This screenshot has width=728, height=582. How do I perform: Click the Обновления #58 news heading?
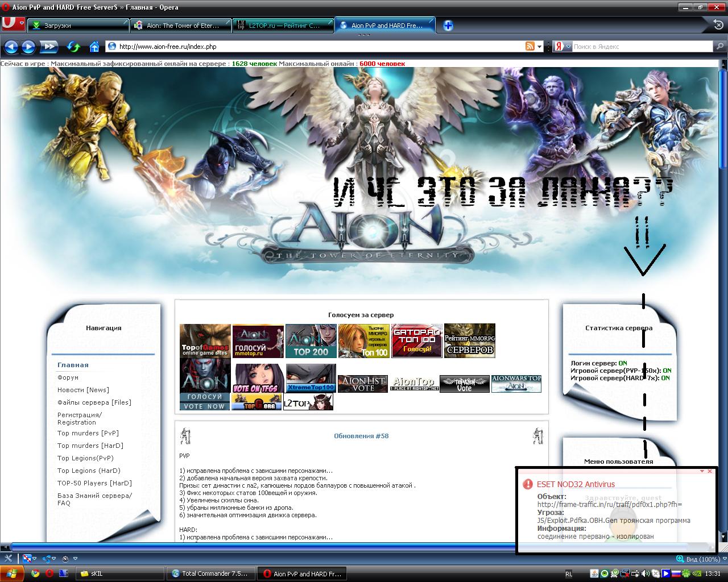click(x=361, y=436)
